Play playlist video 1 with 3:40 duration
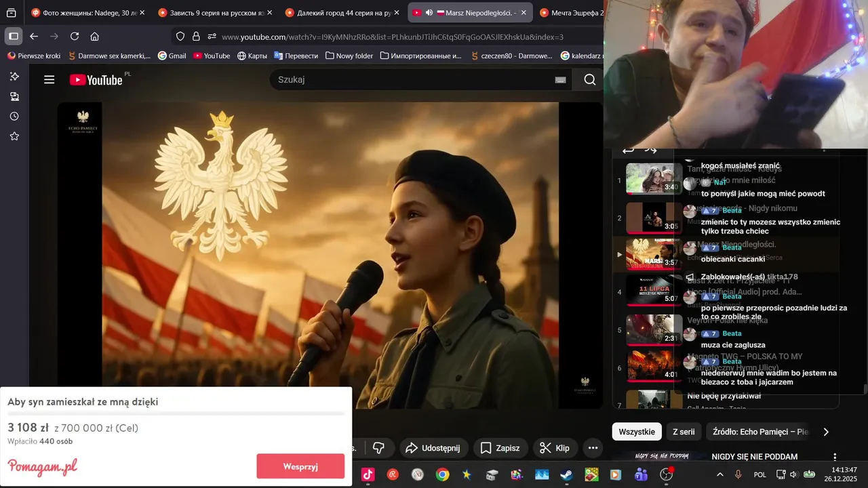The height and width of the screenshot is (488, 868). (654, 179)
